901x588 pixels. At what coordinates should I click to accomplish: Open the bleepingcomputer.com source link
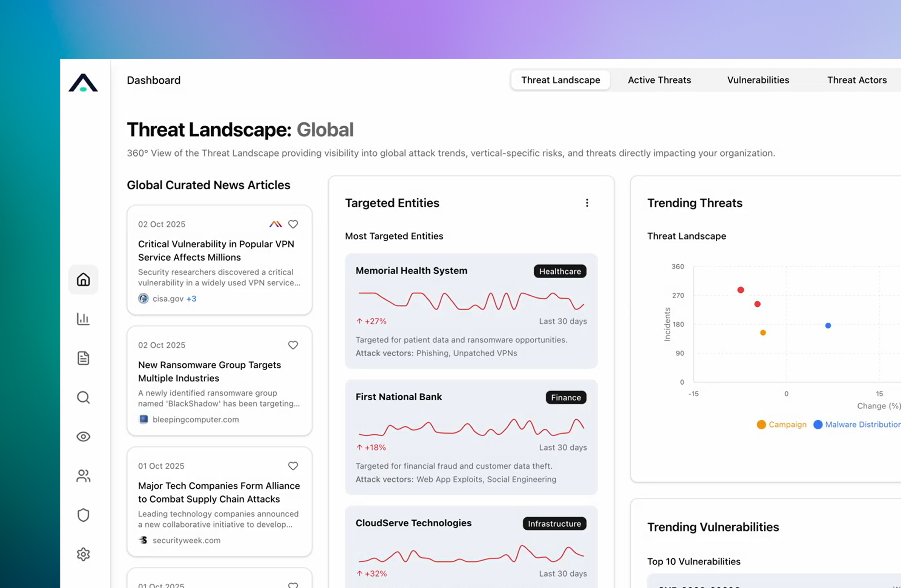click(195, 419)
